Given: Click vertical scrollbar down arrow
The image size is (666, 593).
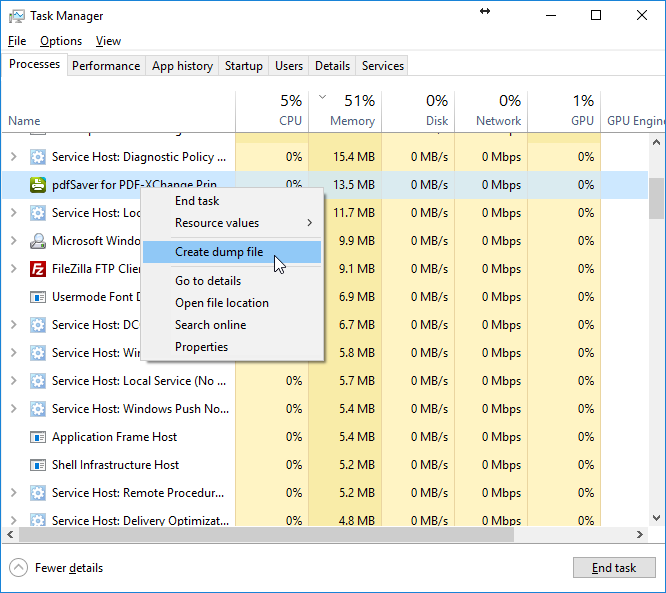Looking at the screenshot, I should pyautogui.click(x=656, y=518).
